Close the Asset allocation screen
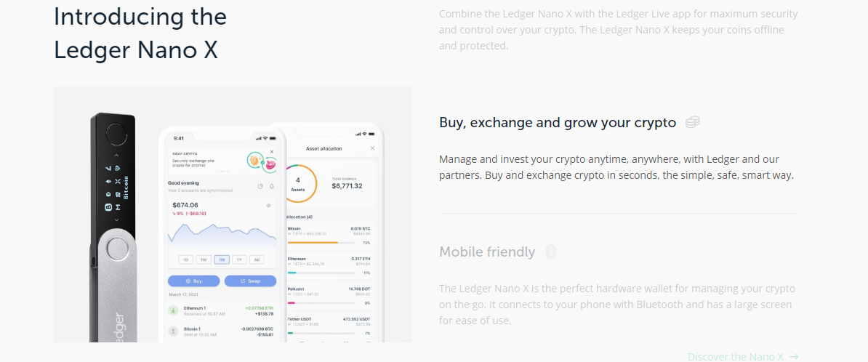The width and height of the screenshot is (868, 362). [372, 148]
